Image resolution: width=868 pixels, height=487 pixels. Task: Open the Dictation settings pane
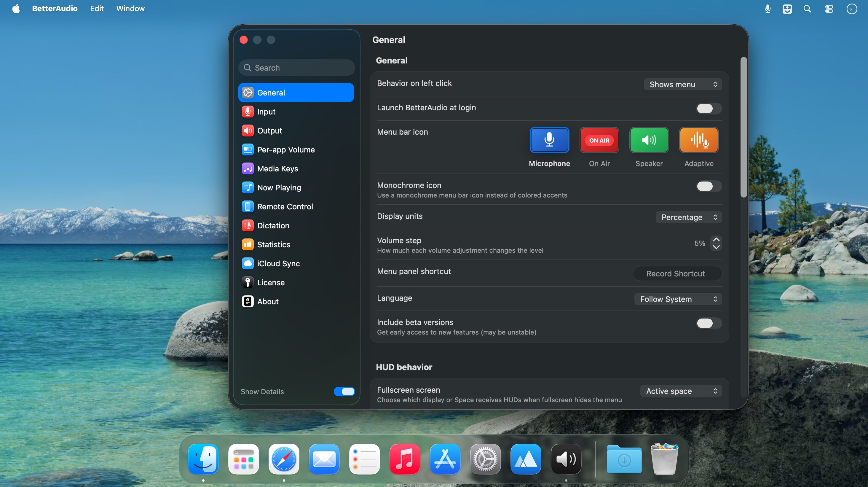click(x=296, y=225)
